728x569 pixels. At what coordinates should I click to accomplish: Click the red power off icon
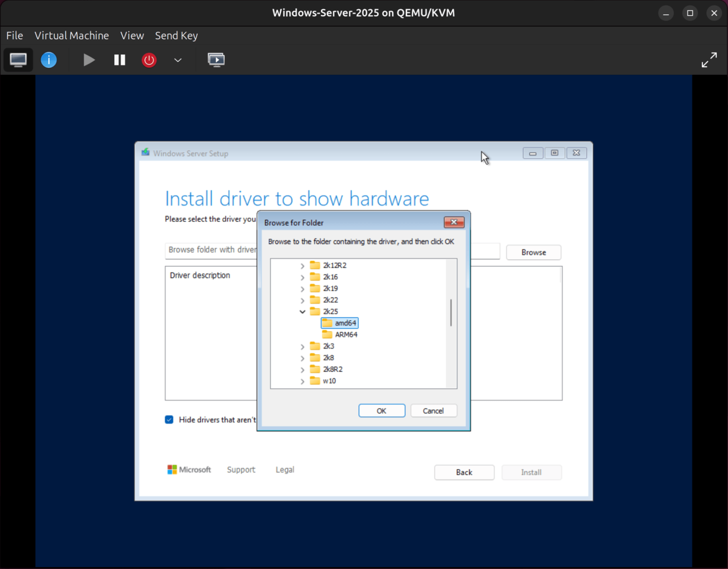(149, 60)
